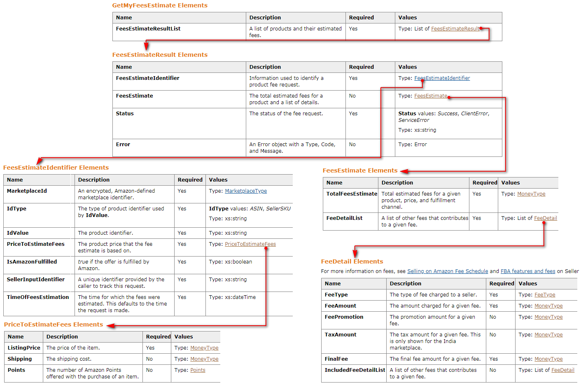Click the IdType name cell
This screenshot has width=588, height=385.
coord(39,215)
